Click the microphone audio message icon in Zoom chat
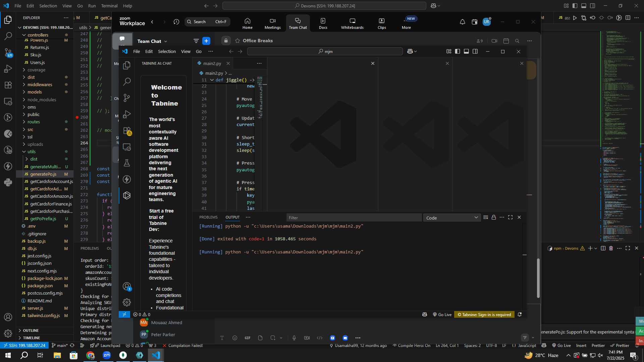This screenshot has height=362, width=644. pos(294,338)
